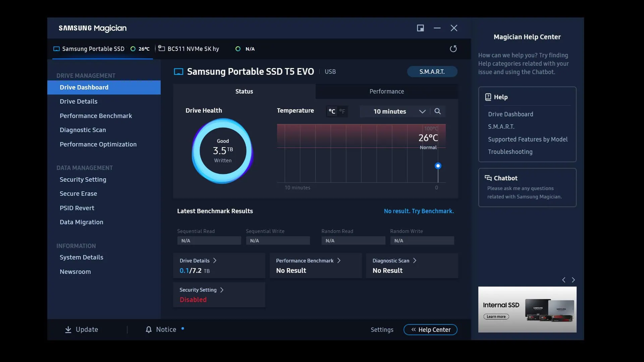The width and height of the screenshot is (644, 362).
Task: Switch to the Performance tab
Action: pyautogui.click(x=387, y=91)
